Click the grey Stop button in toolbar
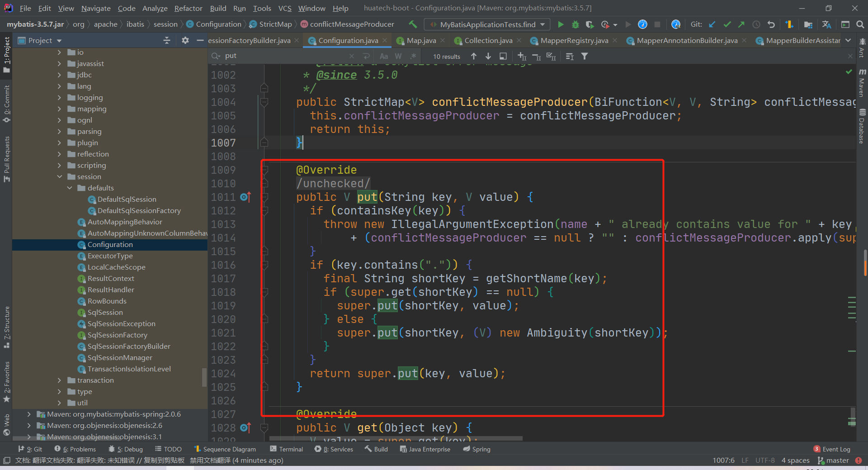This screenshot has height=470, width=868. 657,24
